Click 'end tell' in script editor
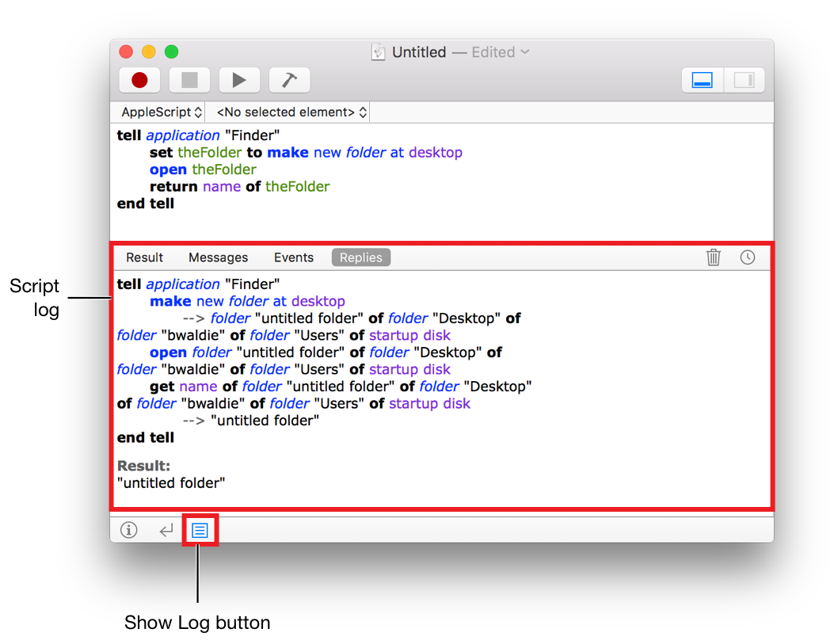Image resolution: width=838 pixels, height=644 pixels. click(146, 204)
